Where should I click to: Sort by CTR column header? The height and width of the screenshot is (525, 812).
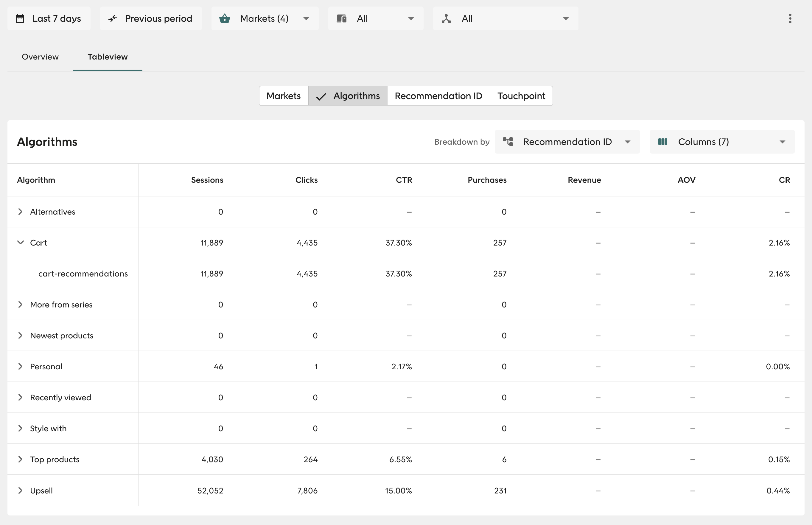pyautogui.click(x=404, y=180)
